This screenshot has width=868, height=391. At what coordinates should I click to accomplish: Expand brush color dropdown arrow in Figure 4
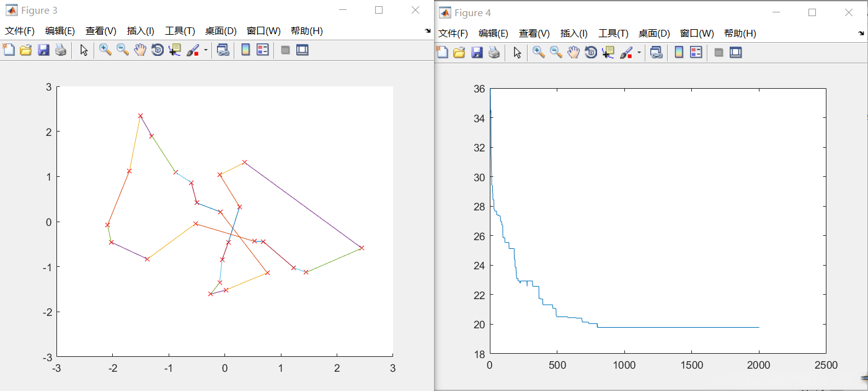639,53
